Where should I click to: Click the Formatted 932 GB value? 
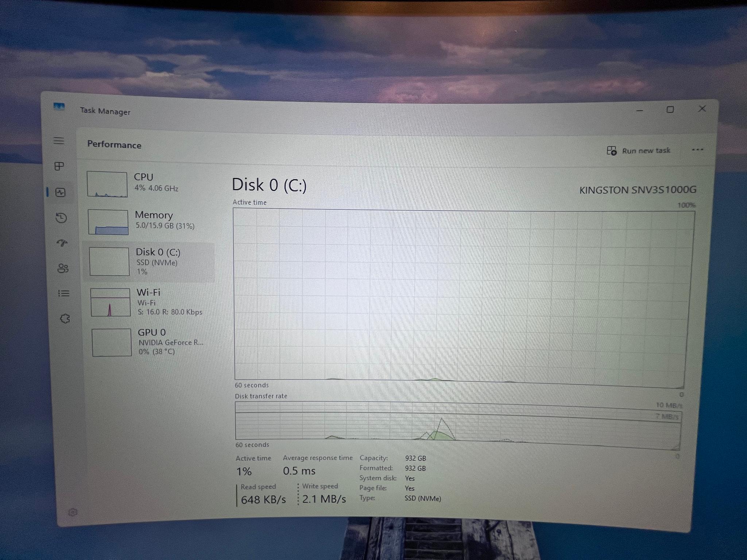415,468
